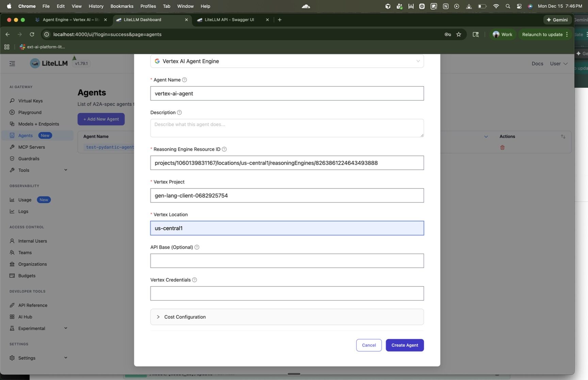
Task: Open the Bookmarks menu
Action: 122,6
